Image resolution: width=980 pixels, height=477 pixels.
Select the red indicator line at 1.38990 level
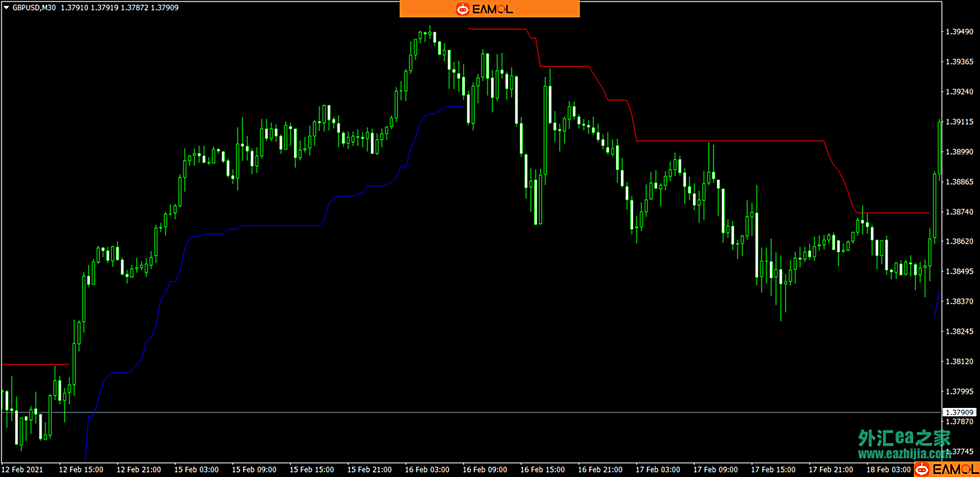click(x=730, y=141)
